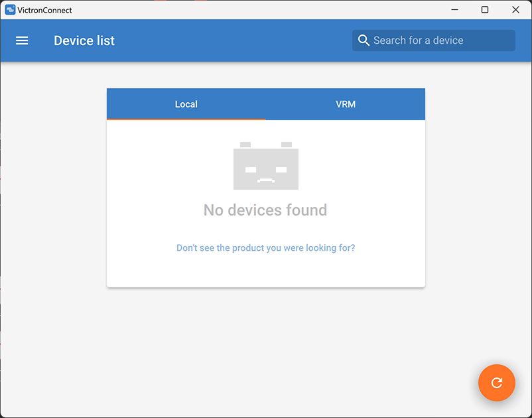
Task: Close the VictronConnect window
Action: tap(515, 10)
